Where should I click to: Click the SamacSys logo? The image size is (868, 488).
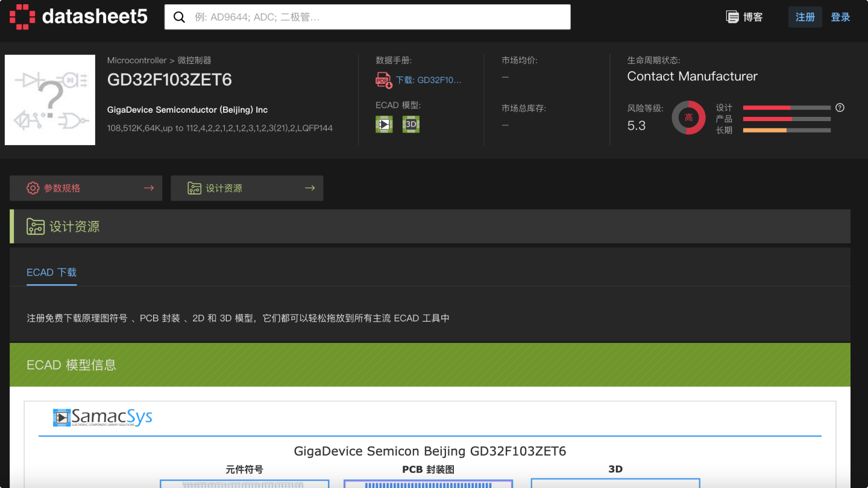coord(102,417)
